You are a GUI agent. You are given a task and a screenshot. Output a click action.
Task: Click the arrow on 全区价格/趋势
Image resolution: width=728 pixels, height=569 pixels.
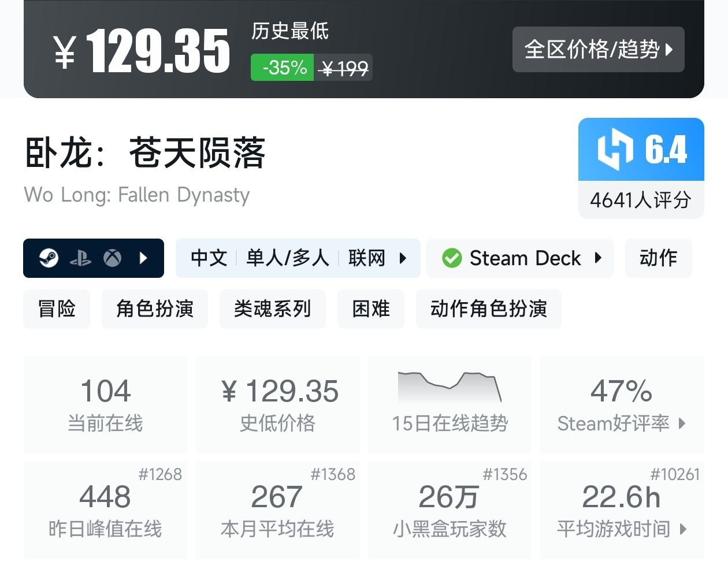669,49
